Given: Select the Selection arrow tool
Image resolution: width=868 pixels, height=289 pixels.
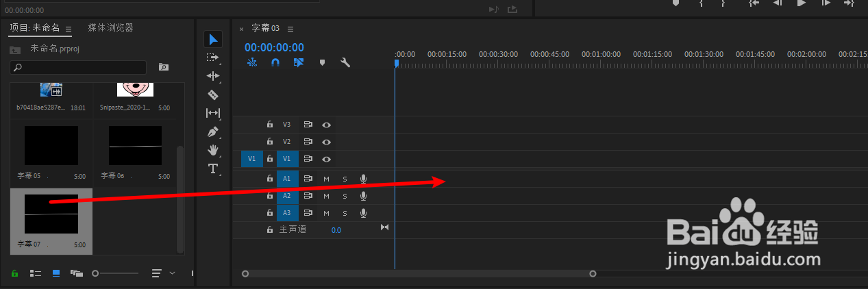Looking at the screenshot, I should click(213, 39).
